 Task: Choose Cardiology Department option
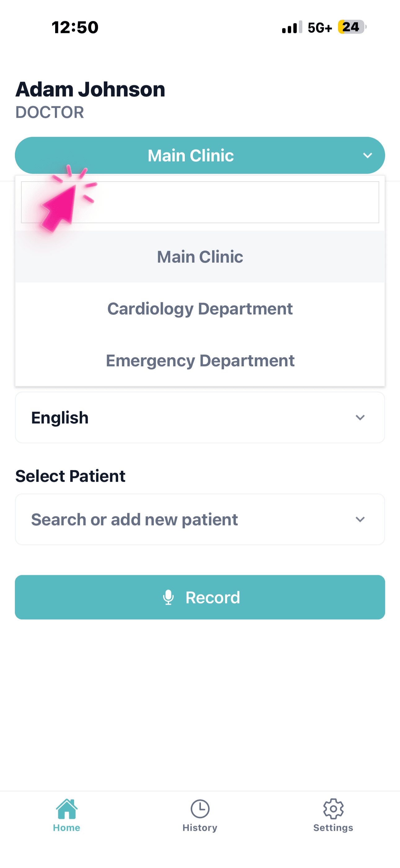click(200, 309)
